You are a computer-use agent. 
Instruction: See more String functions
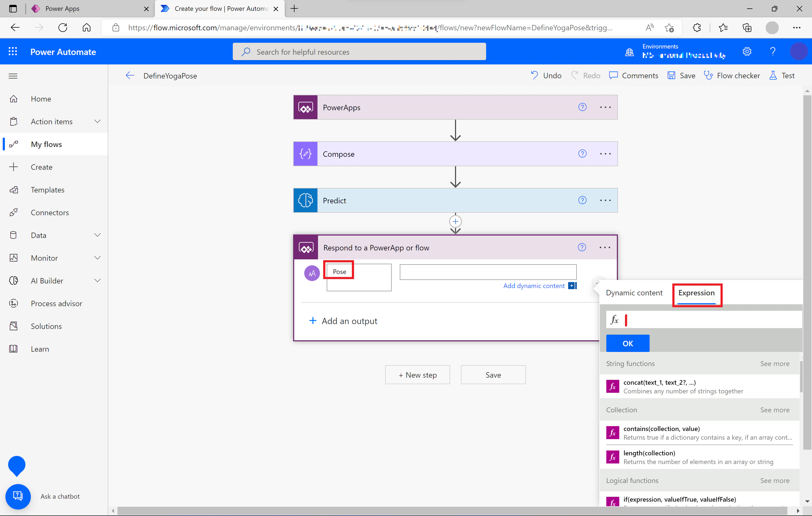(x=775, y=364)
